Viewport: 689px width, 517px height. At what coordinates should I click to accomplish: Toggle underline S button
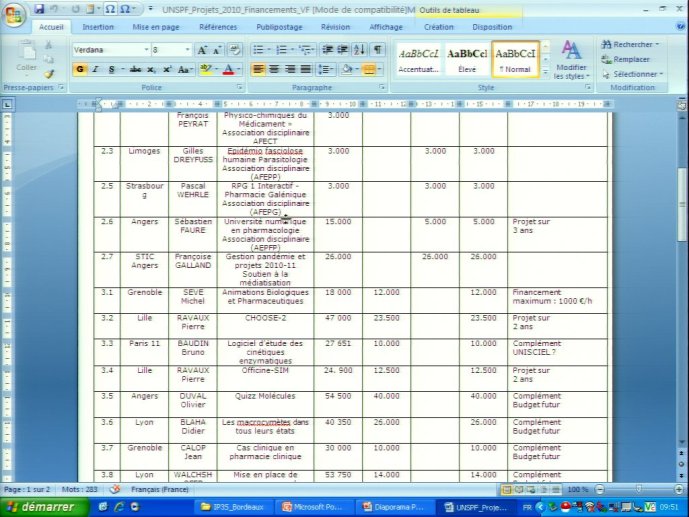(111, 69)
